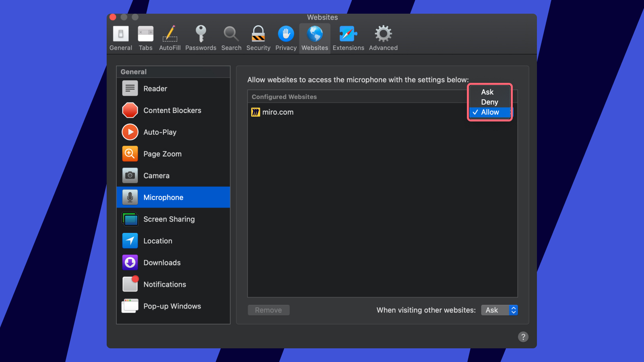
Task: Open Extensions puzzle icon
Action: [x=348, y=34]
